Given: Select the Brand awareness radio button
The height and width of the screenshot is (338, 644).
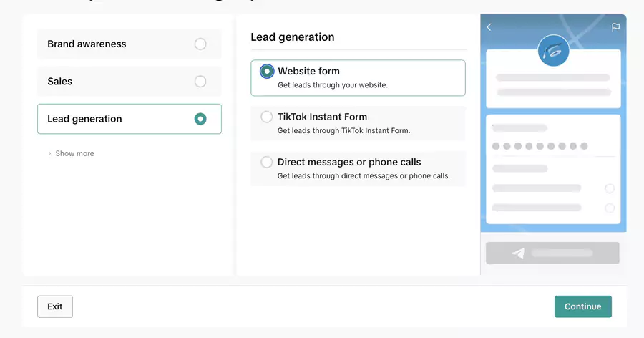Looking at the screenshot, I should tap(200, 44).
